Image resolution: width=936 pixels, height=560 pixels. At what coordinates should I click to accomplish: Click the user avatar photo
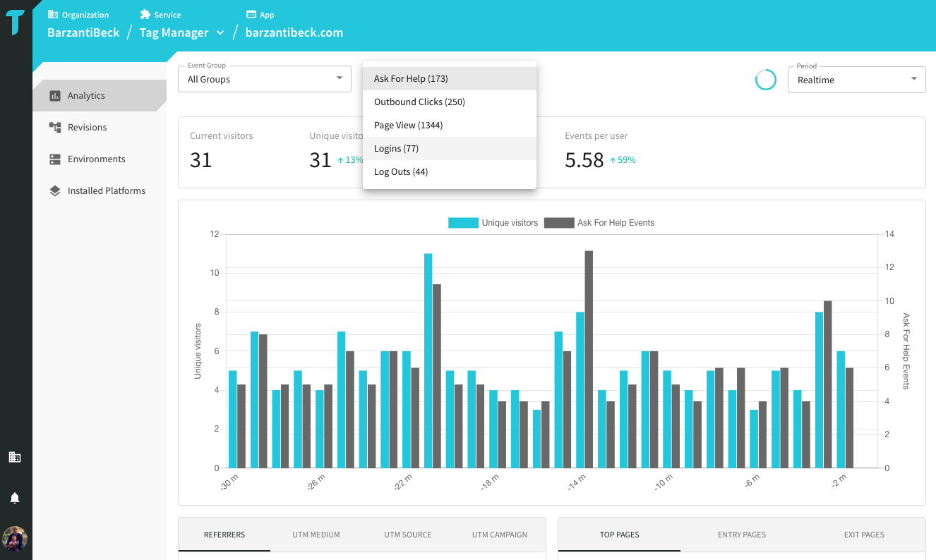pyautogui.click(x=15, y=539)
